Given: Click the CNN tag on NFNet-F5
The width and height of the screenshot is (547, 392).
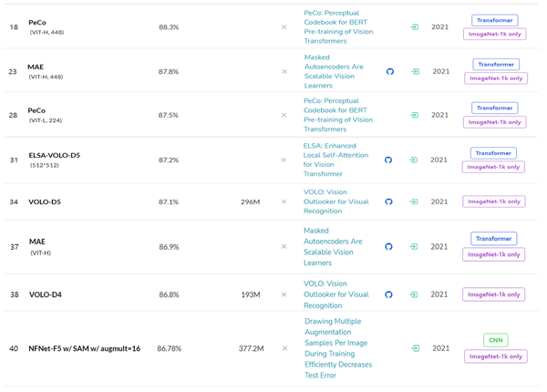Looking at the screenshot, I should click(495, 340).
